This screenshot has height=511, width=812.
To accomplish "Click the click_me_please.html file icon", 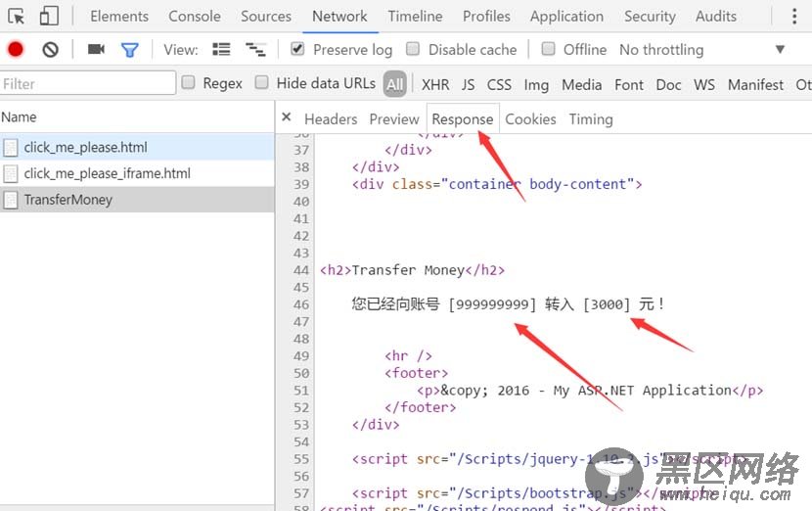I will [11, 148].
